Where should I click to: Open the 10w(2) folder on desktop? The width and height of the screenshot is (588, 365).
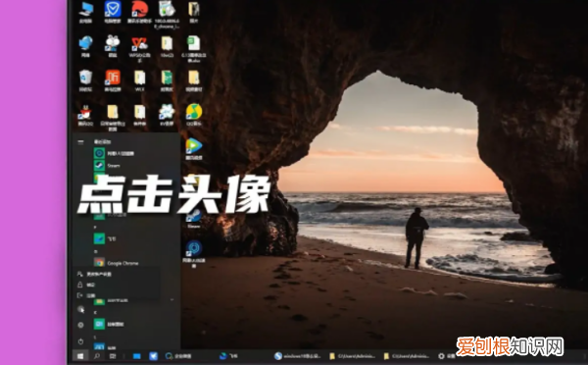click(x=167, y=46)
